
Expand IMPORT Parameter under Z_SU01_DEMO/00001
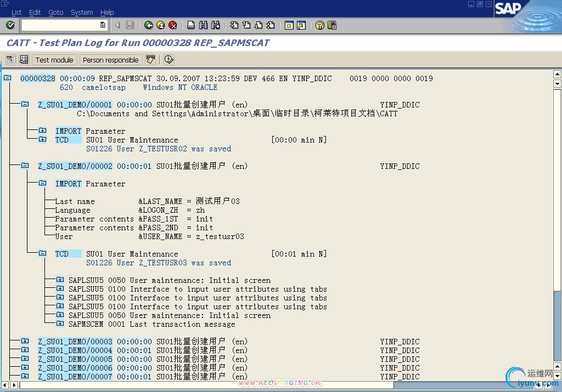42,130
